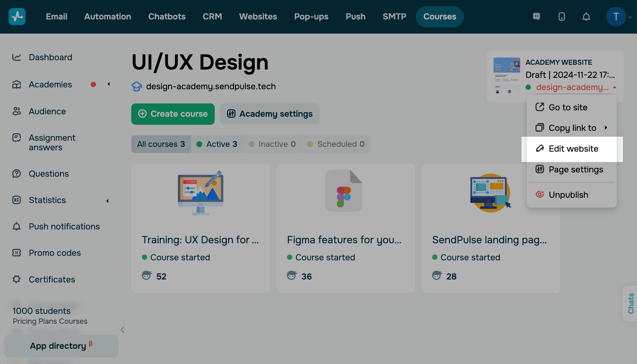The height and width of the screenshot is (364, 637).
Task: Click the Page settings sliders icon
Action: point(540,169)
